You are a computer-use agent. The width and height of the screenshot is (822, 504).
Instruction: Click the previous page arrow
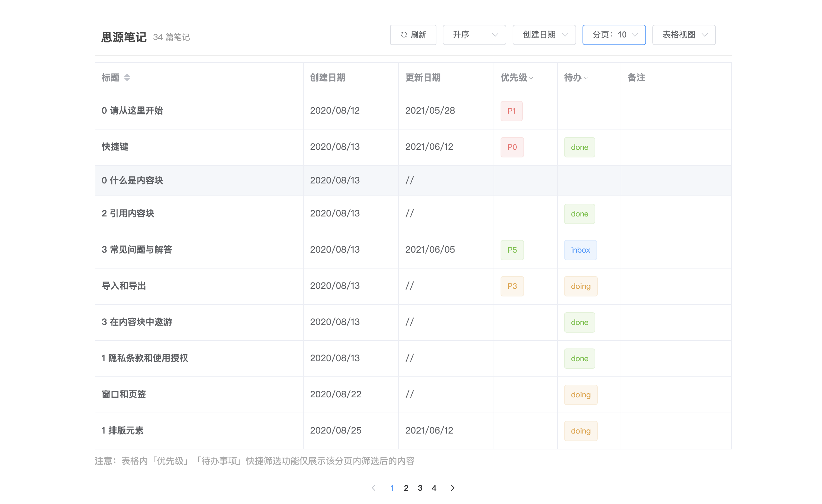tap(374, 488)
